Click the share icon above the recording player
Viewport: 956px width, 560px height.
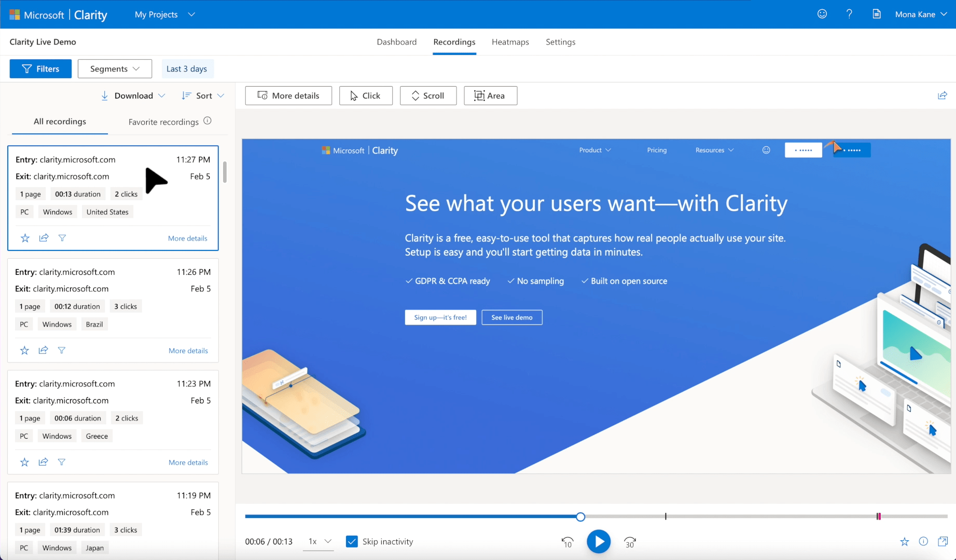pyautogui.click(x=943, y=95)
